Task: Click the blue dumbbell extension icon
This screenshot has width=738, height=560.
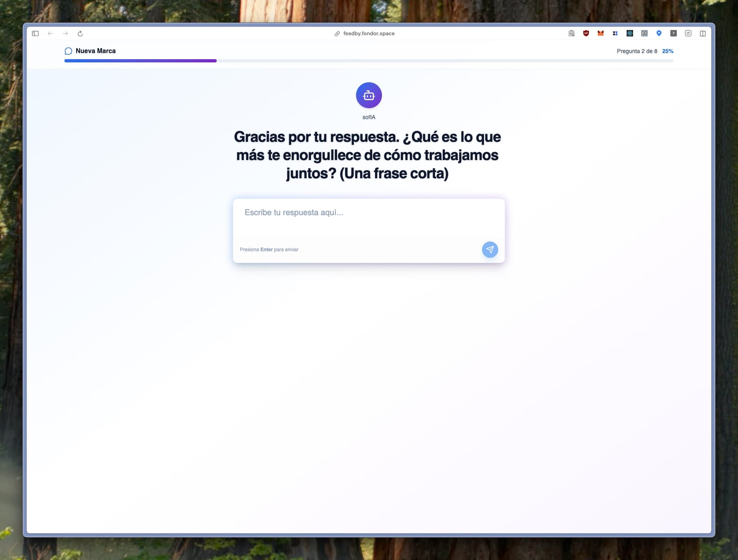Action: [615, 33]
